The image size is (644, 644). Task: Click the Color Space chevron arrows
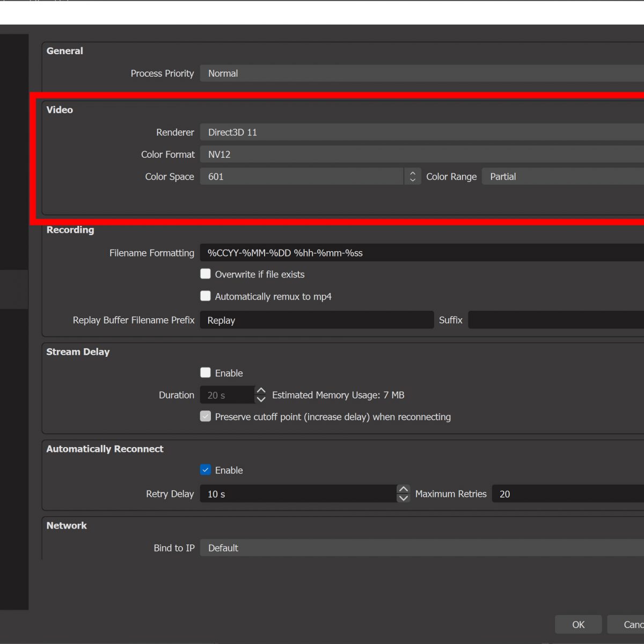(x=412, y=177)
